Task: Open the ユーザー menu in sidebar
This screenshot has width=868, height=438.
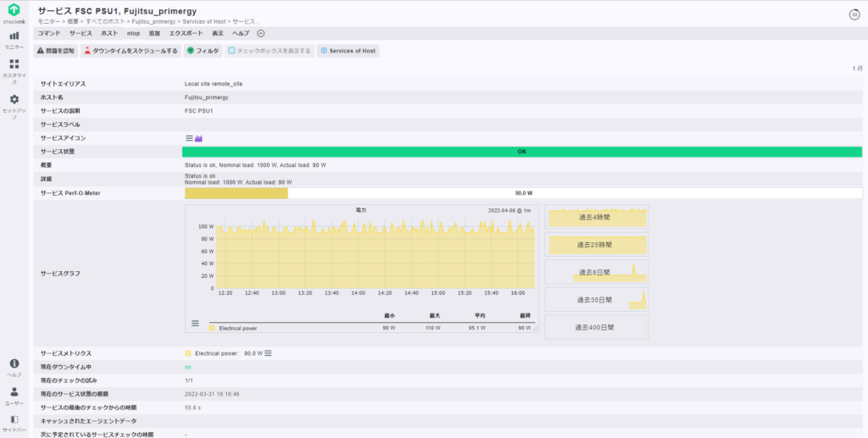Action: tap(14, 396)
